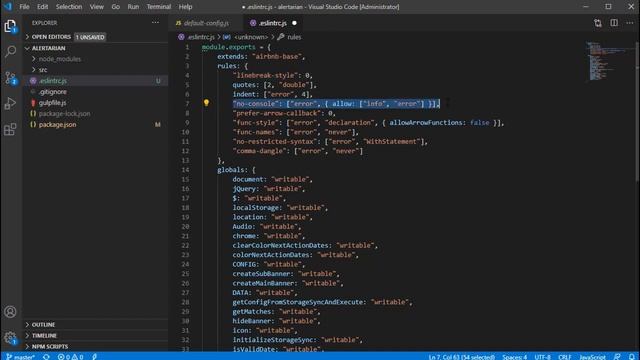Click the code minimap preview
The width and height of the screenshot is (640, 360).
[x=608, y=61]
